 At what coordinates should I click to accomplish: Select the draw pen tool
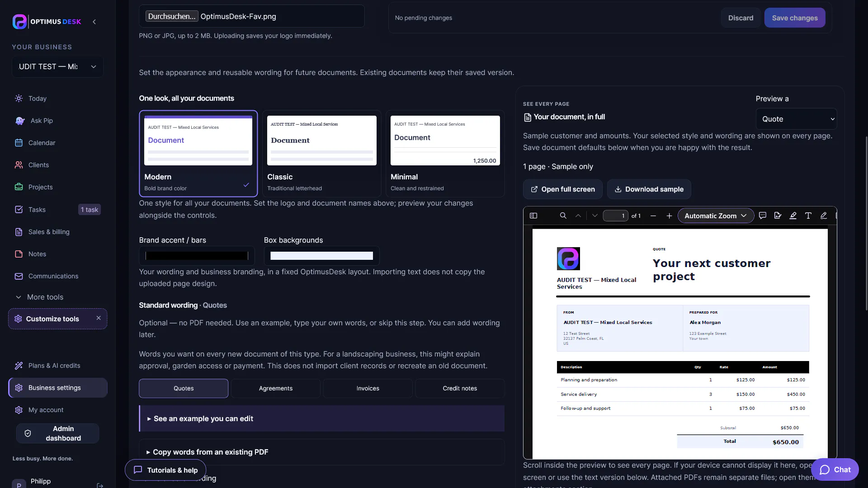pos(823,216)
